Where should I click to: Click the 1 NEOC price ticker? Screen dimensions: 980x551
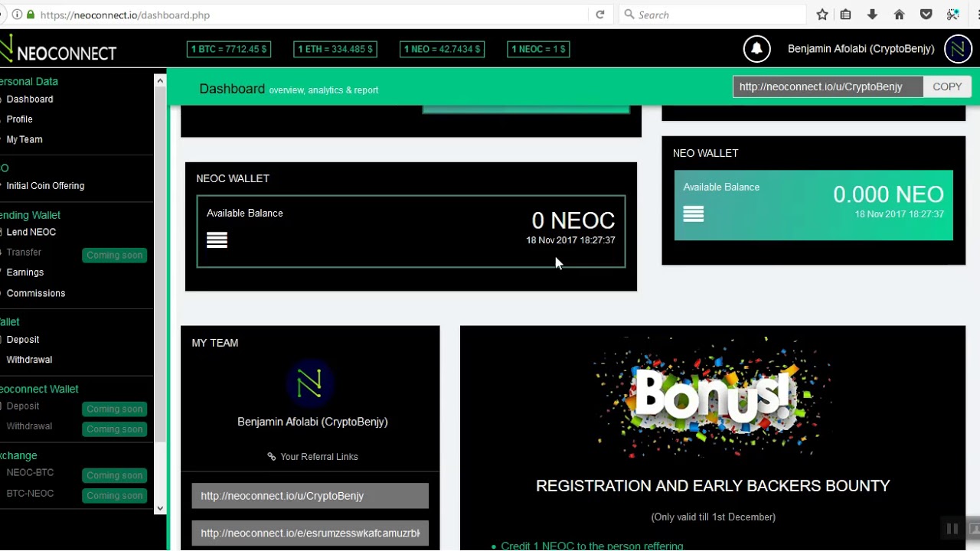tap(539, 49)
